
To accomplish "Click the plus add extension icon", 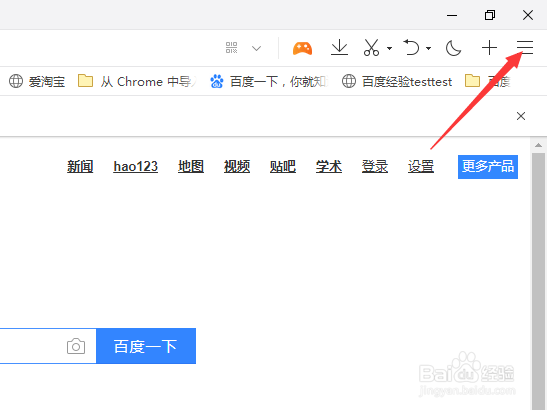I will pyautogui.click(x=489, y=47).
